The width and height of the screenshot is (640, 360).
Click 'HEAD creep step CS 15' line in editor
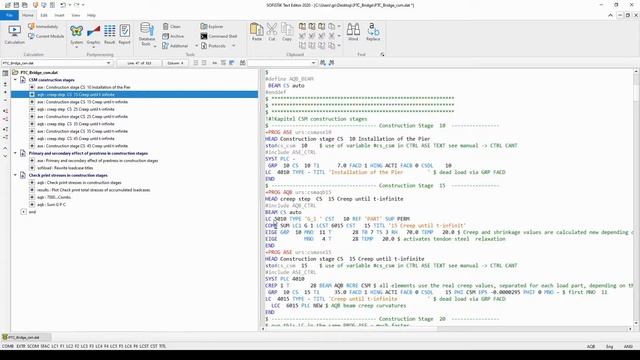pyautogui.click(x=334, y=199)
